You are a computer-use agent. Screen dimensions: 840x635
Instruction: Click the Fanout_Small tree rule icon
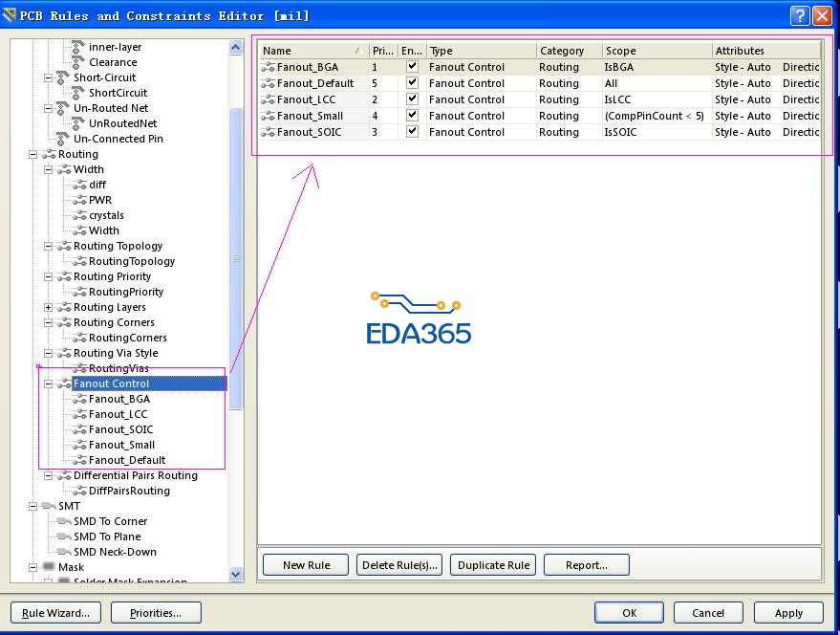point(79,445)
